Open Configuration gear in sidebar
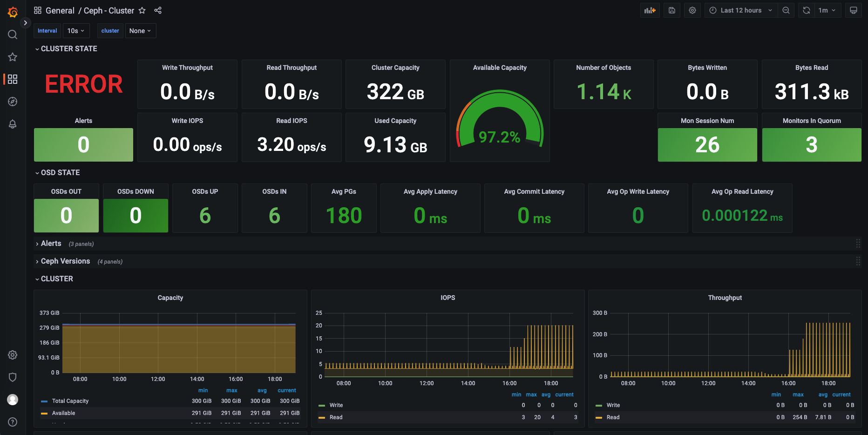The height and width of the screenshot is (435, 868). tap(13, 355)
